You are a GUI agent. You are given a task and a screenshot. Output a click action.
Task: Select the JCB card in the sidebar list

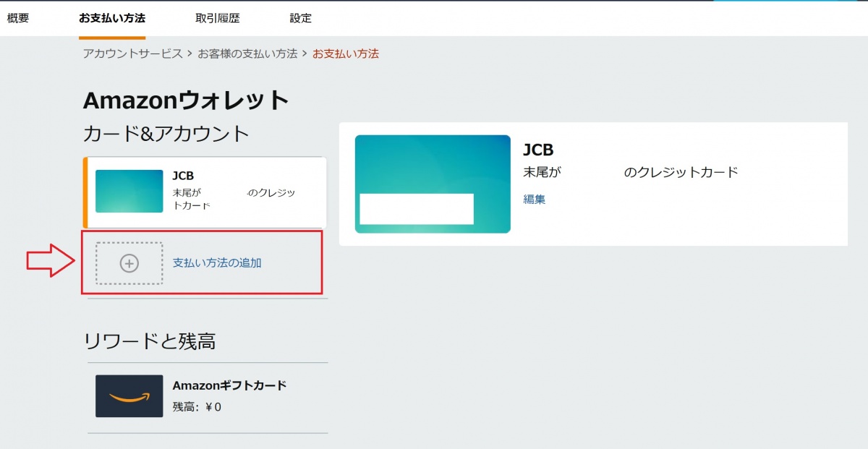[205, 192]
